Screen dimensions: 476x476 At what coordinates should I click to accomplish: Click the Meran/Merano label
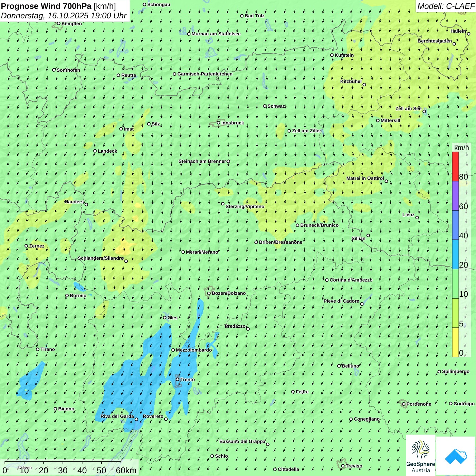tap(202, 252)
